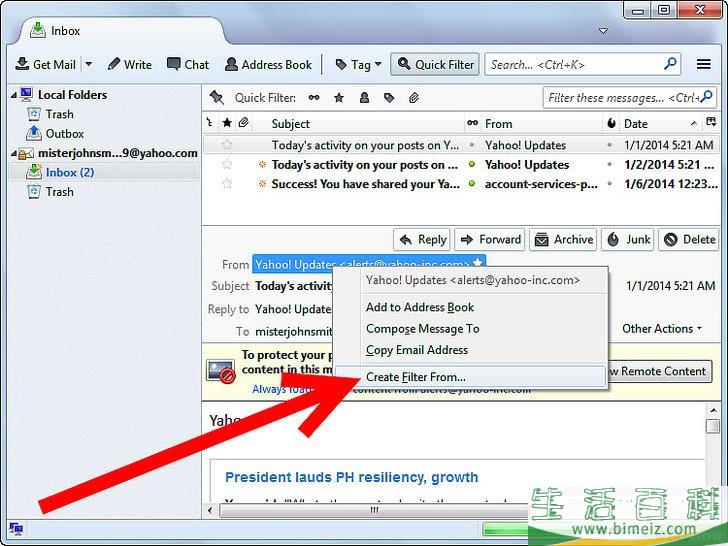Sort by the junk status flame column
The width and height of the screenshot is (728, 546).
coord(611,123)
